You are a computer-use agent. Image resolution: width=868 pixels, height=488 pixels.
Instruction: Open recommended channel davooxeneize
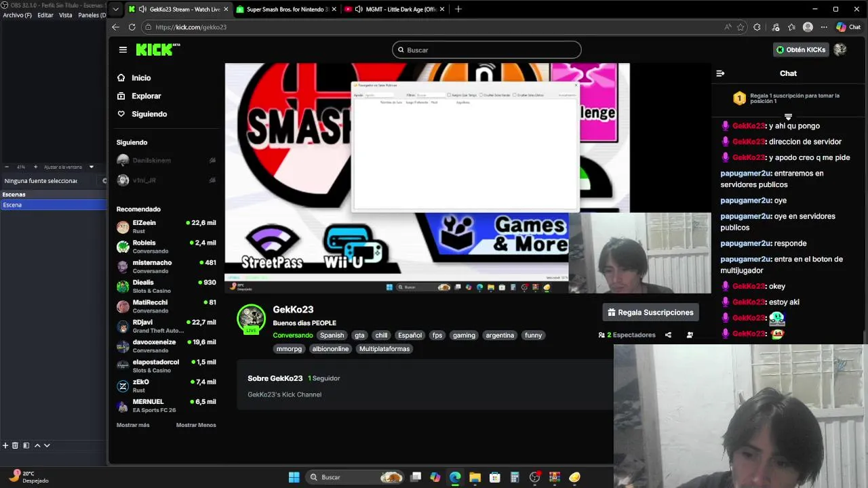166,346
